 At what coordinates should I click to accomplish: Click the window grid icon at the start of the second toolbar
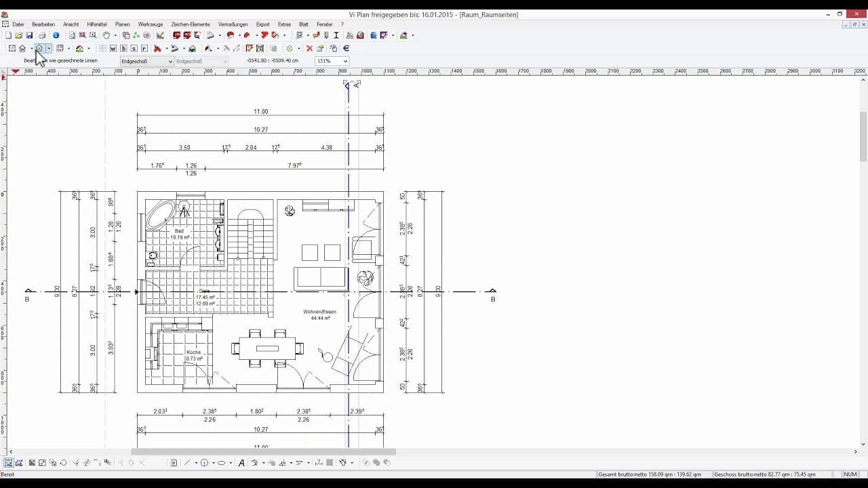(12, 48)
